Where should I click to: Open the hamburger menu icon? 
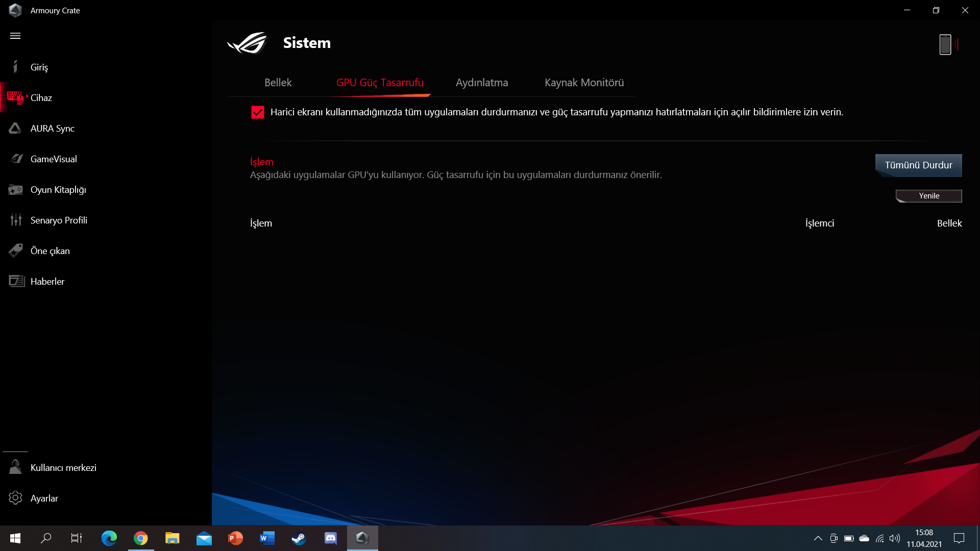[15, 36]
